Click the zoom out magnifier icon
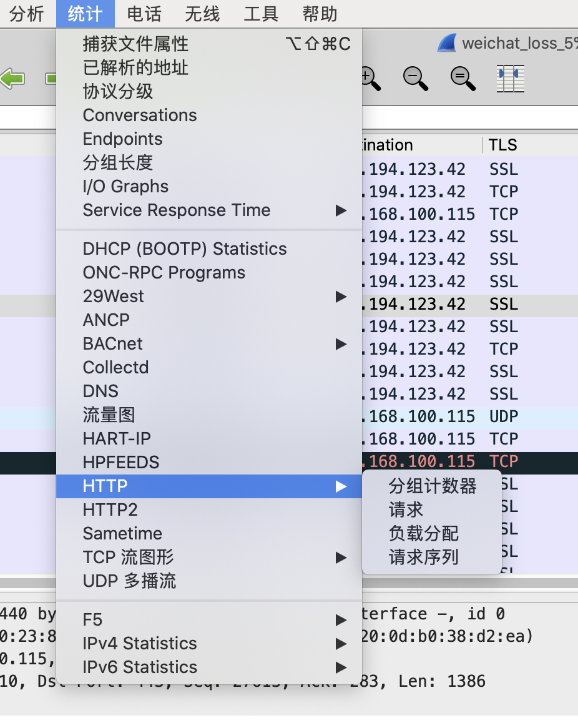 (415, 79)
